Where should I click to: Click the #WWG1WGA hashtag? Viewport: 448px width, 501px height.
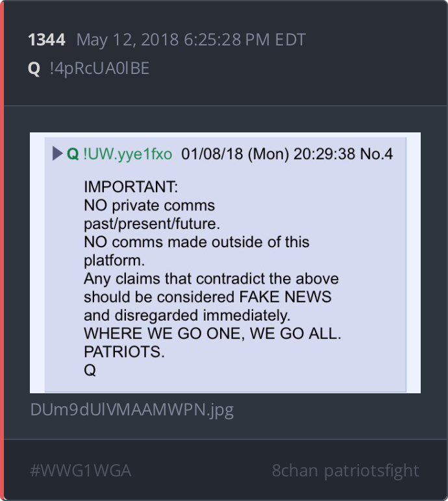pos(81,470)
